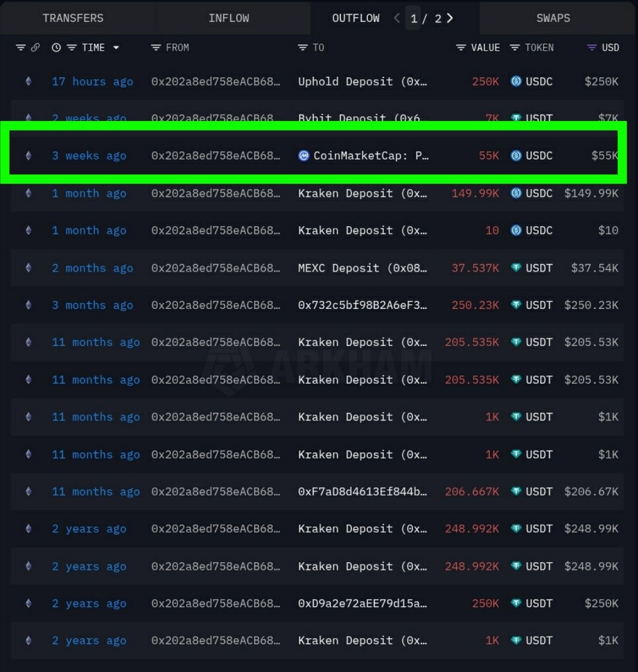
Task: Click the page number 1 field
Action: point(414,18)
